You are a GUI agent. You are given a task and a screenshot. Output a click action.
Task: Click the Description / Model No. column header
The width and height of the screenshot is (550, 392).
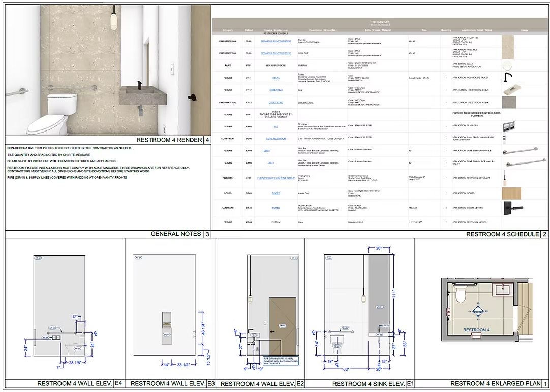pos(322,30)
